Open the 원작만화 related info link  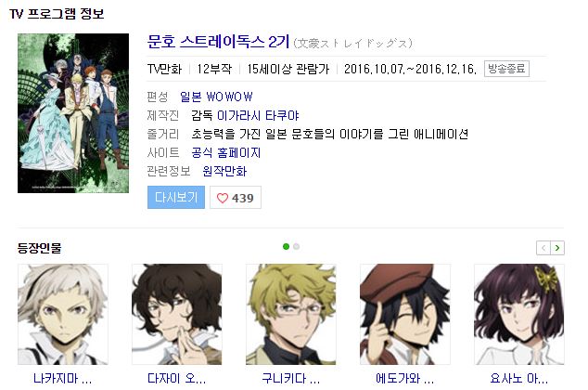(224, 171)
